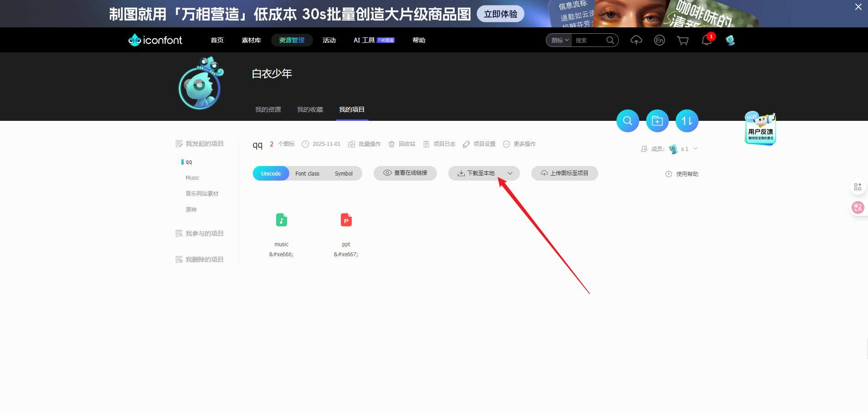
Task: Click 上传图标至项目 button
Action: point(565,173)
